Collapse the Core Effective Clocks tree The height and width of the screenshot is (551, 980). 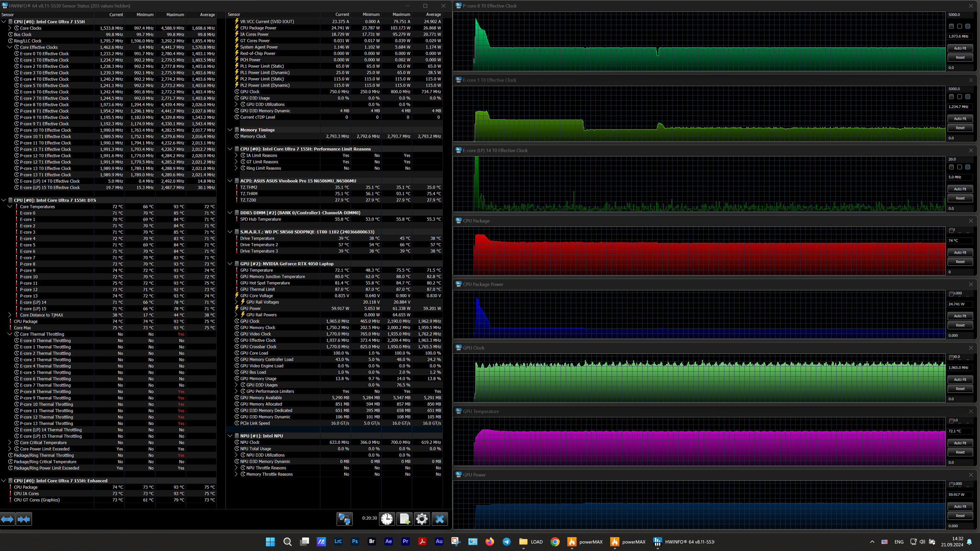10,47
